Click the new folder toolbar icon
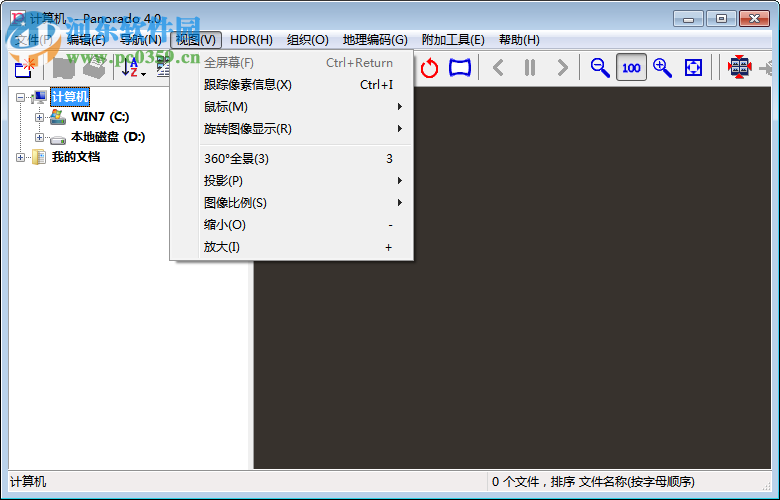 pyautogui.click(x=24, y=68)
